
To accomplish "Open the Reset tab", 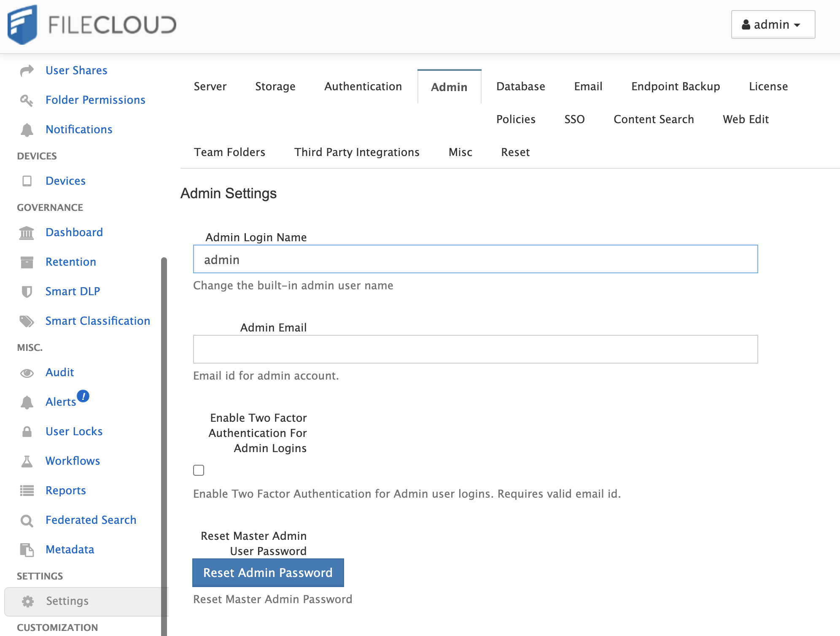I will tap(515, 152).
